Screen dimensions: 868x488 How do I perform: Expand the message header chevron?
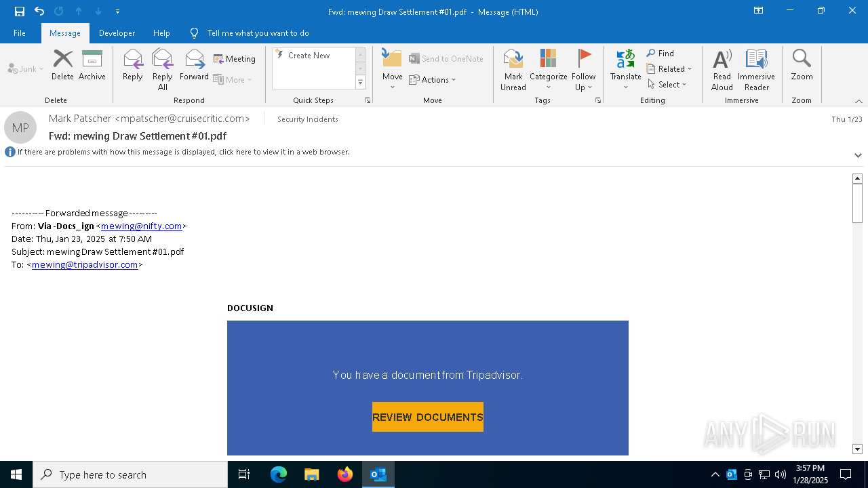[858, 155]
